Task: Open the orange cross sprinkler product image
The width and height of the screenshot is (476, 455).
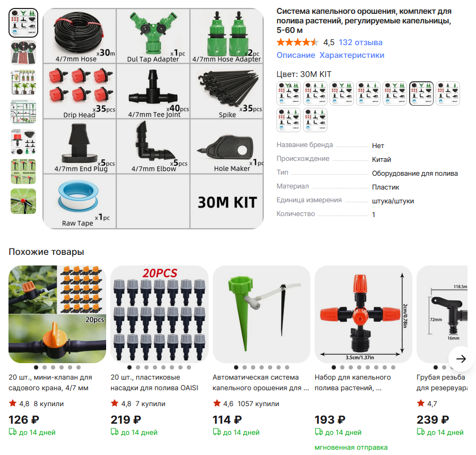Action: pyautogui.click(x=364, y=314)
